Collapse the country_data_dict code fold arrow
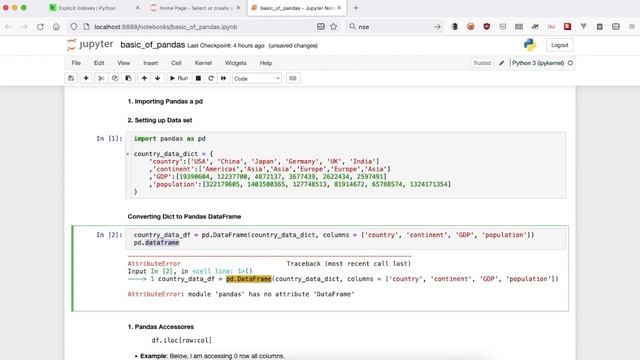This screenshot has height=360, width=640. click(x=128, y=154)
